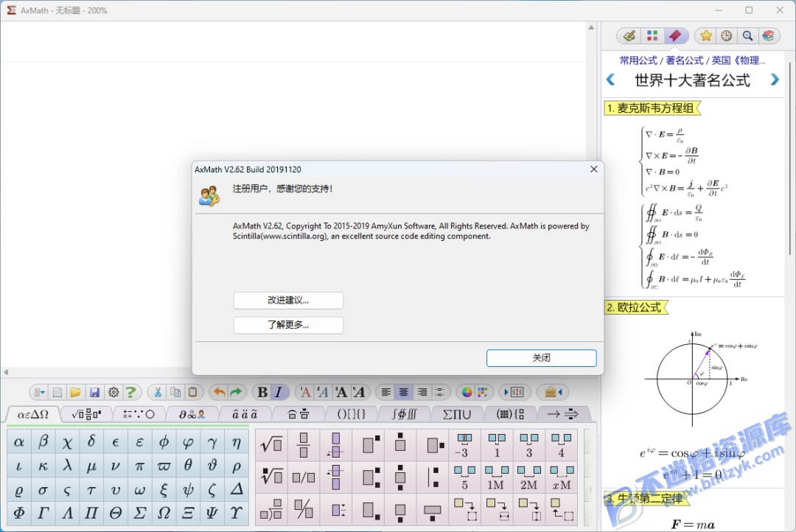This screenshot has height=532, width=796.
Task: Insert Greek letter beta
Action: [x=43, y=442]
